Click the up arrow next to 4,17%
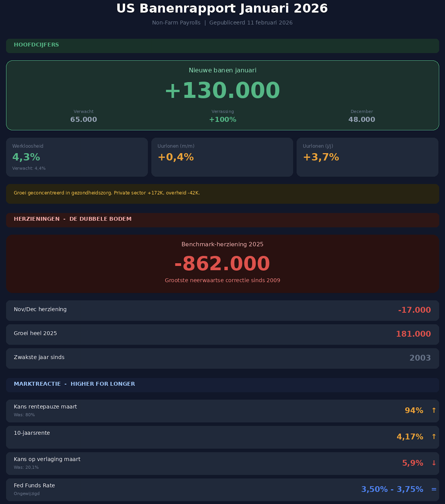Viewport: 445px width, 504px height. (434, 437)
